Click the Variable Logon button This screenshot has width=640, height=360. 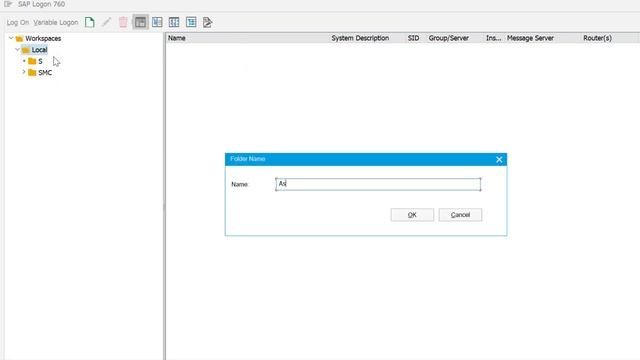(56, 22)
